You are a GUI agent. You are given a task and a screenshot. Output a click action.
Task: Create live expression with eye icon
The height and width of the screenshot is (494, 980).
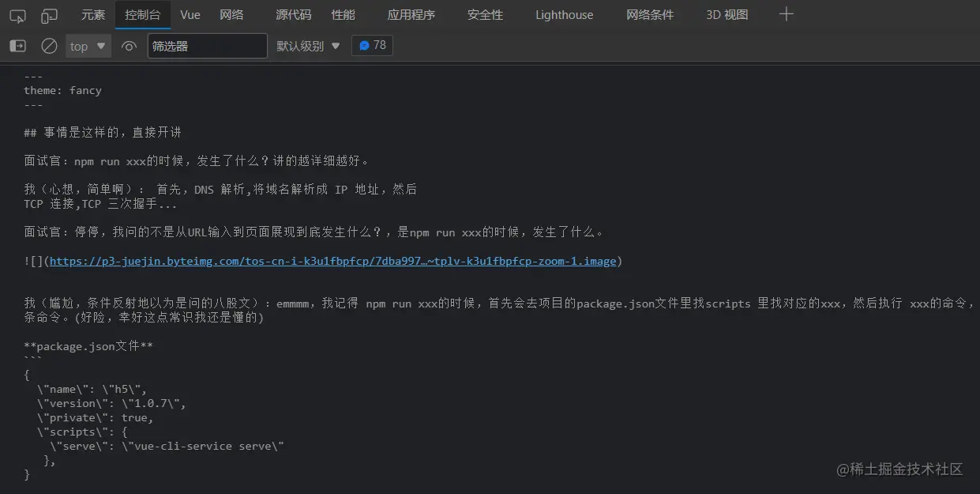click(x=129, y=46)
